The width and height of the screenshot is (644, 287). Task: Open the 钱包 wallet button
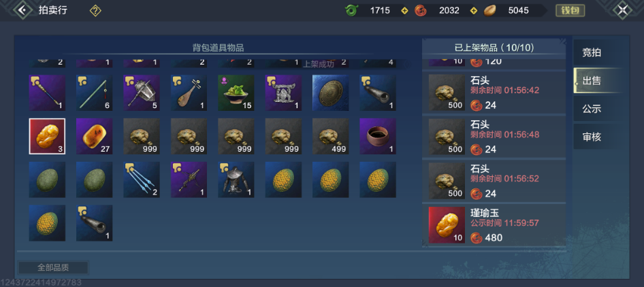[570, 11]
